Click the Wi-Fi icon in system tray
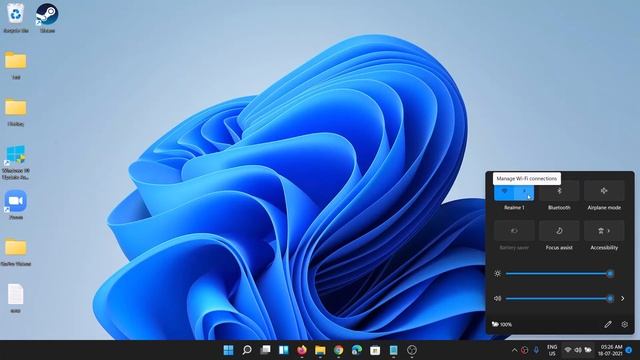 [x=568, y=350]
